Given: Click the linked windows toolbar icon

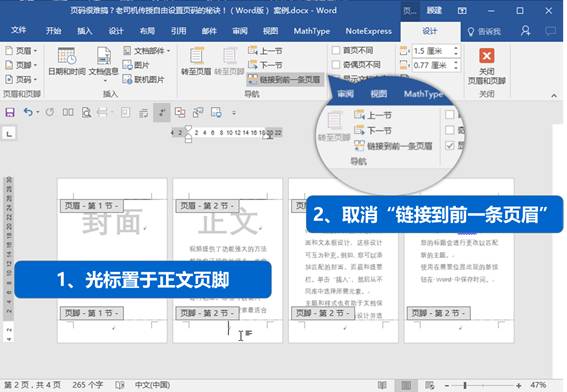Looking at the screenshot, I should pos(198,112).
